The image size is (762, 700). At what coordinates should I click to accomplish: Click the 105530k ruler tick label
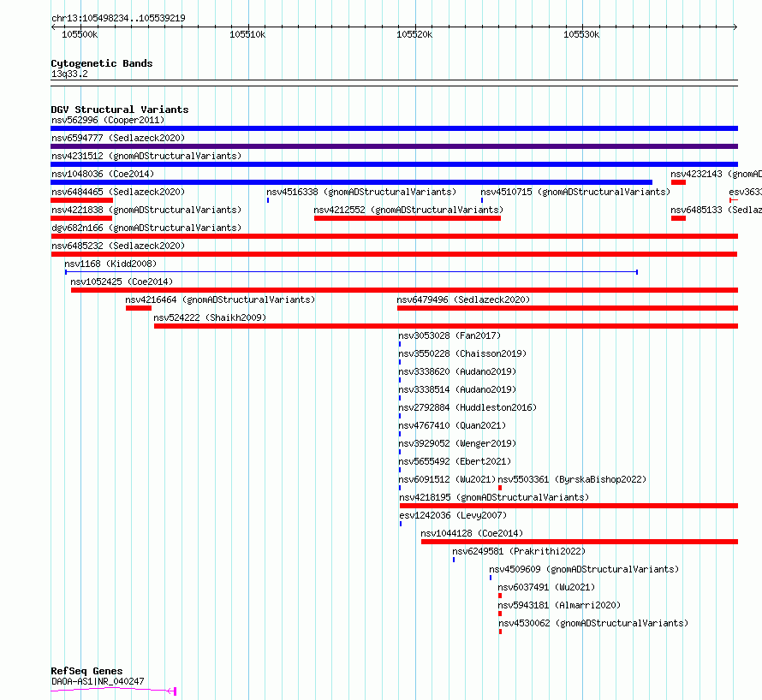pyautogui.click(x=581, y=34)
